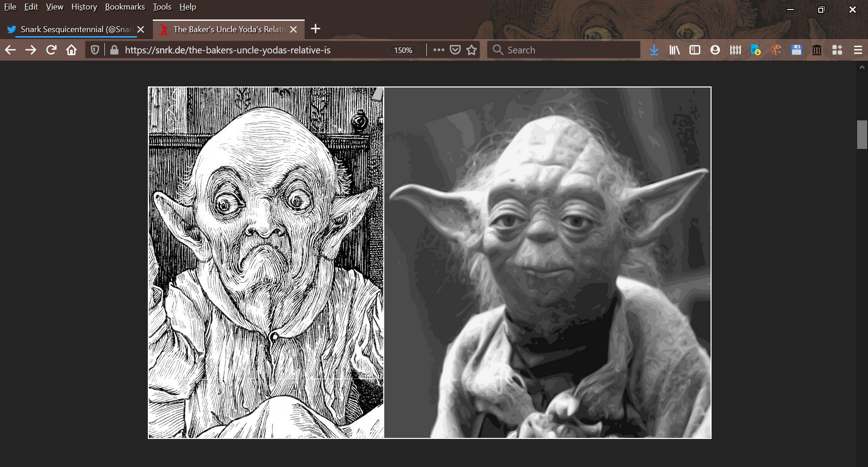Show tracking protection shield info
The image size is (868, 467).
click(x=95, y=50)
